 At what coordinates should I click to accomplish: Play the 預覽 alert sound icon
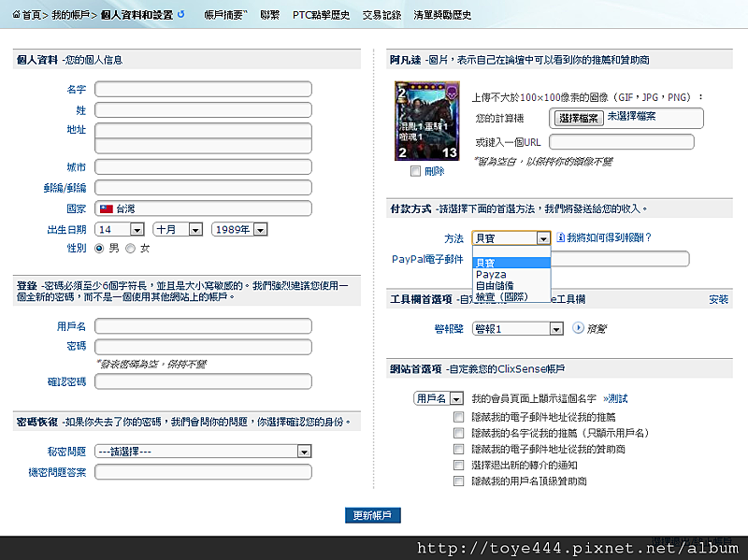coord(578,328)
